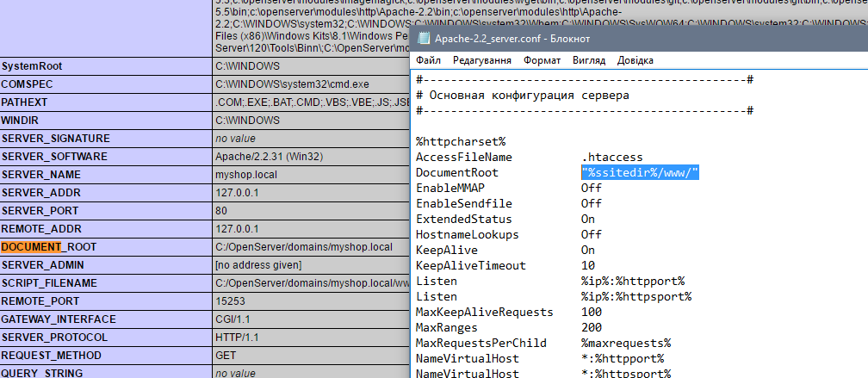
Task: Click the COMSPEC cmd.exe path value
Action: click(x=279, y=84)
